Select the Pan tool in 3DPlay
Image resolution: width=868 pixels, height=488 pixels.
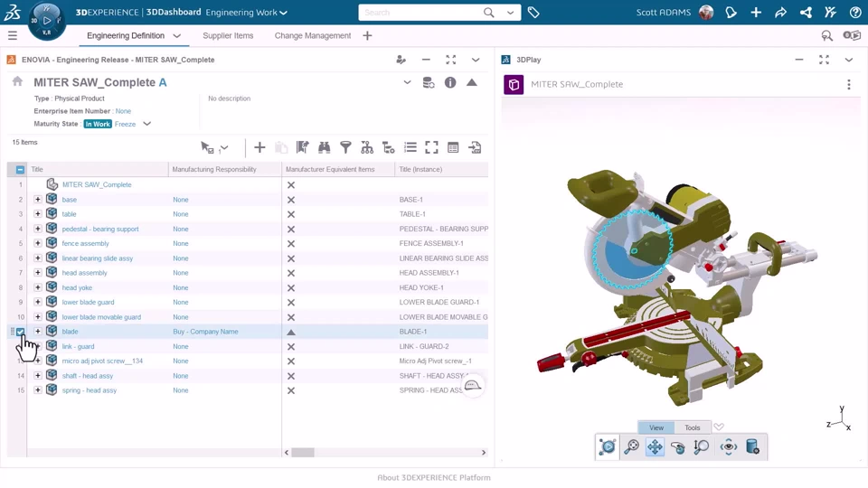pyautogui.click(x=655, y=446)
